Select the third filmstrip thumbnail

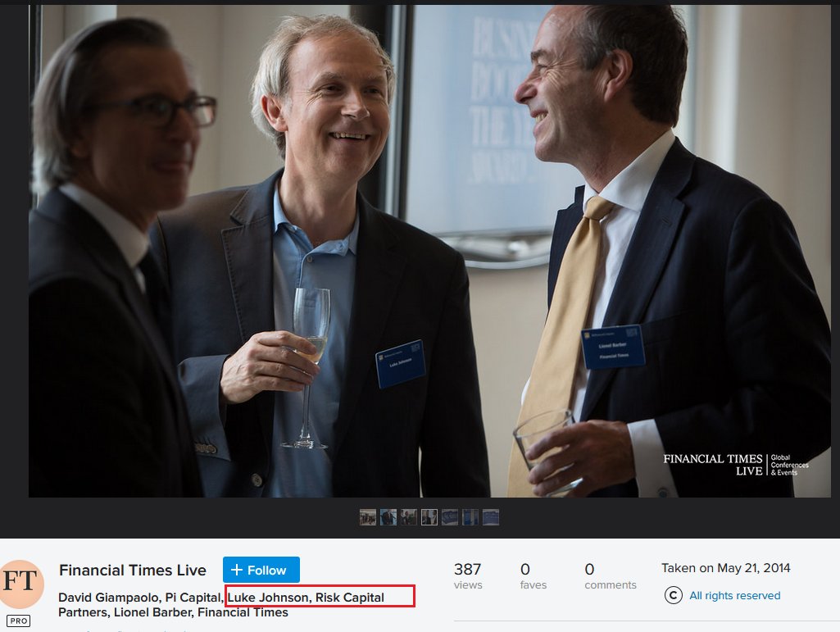point(409,517)
